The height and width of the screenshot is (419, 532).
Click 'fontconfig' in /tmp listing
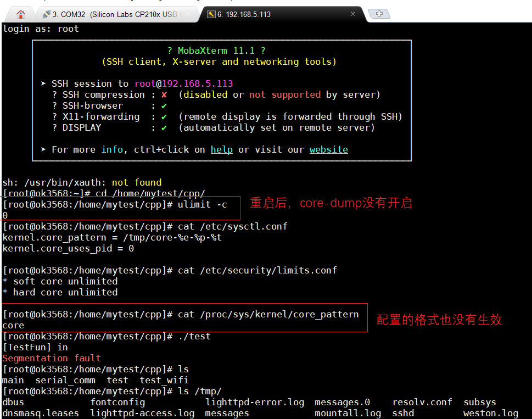117,402
